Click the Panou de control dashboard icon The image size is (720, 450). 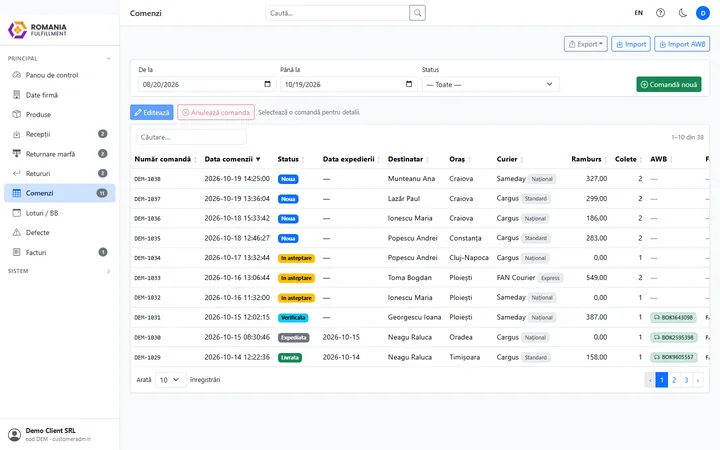17,75
